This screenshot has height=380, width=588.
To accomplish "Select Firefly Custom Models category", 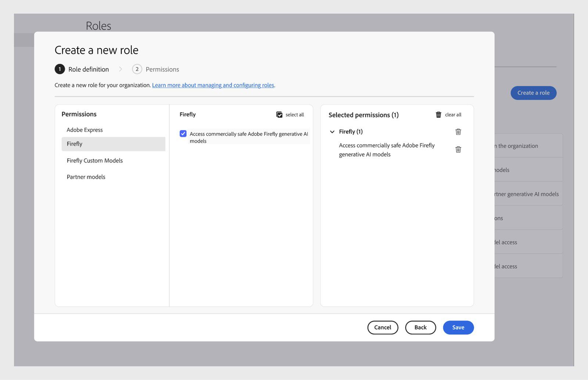I will [94, 160].
